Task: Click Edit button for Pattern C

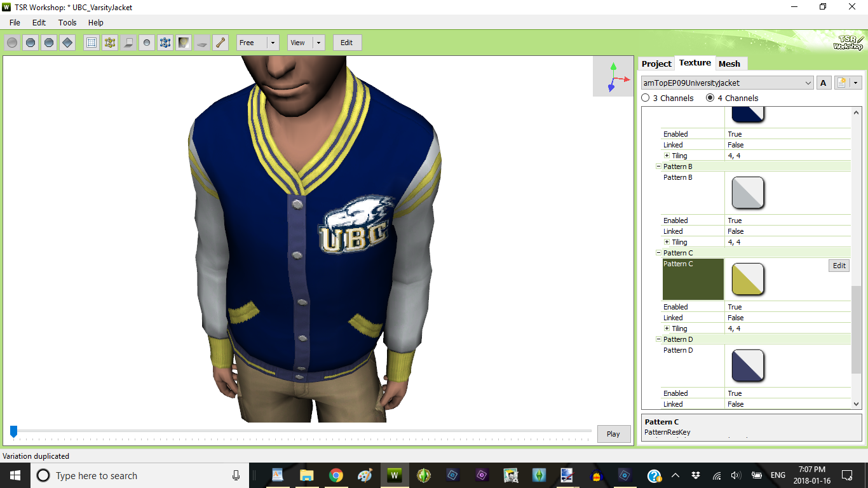Action: tap(839, 266)
